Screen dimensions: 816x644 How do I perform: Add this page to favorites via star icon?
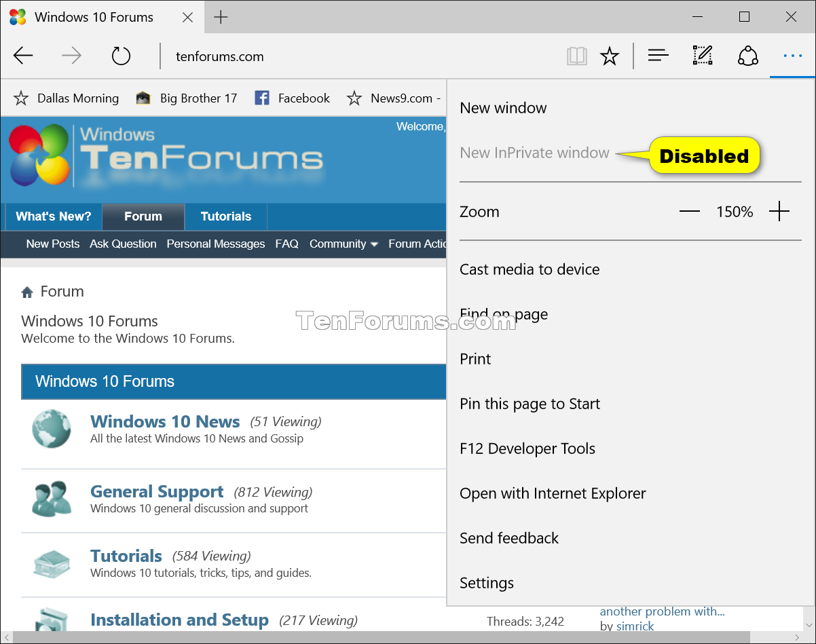pos(610,56)
